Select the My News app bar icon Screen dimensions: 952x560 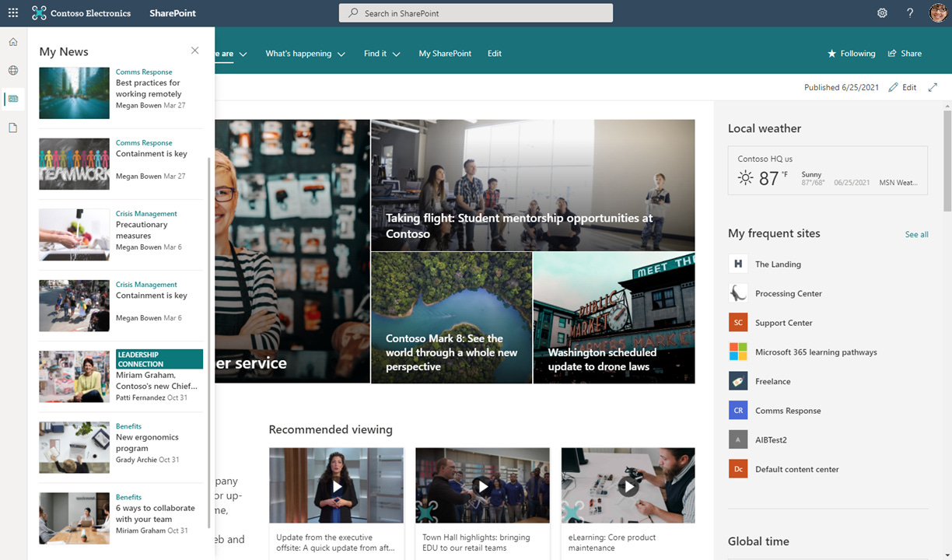point(13,99)
